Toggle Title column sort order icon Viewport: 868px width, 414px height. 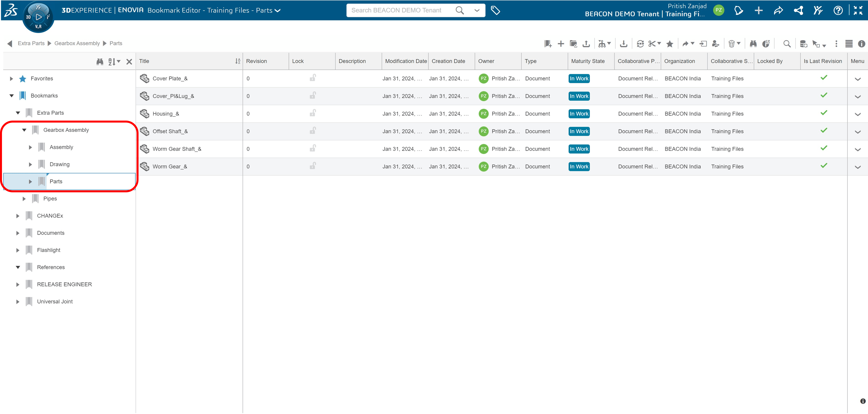point(238,61)
